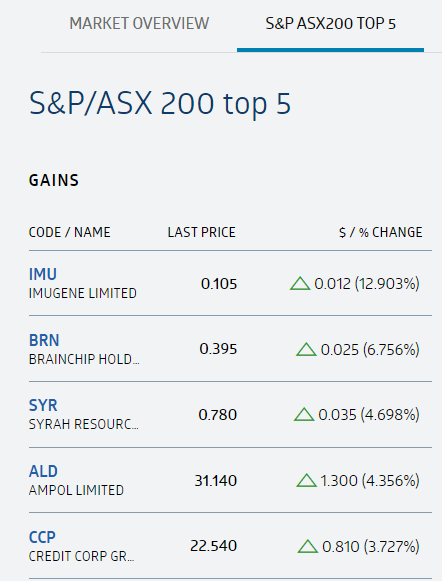Click the $ / % Change column header
442x581 pixels.
(x=380, y=232)
